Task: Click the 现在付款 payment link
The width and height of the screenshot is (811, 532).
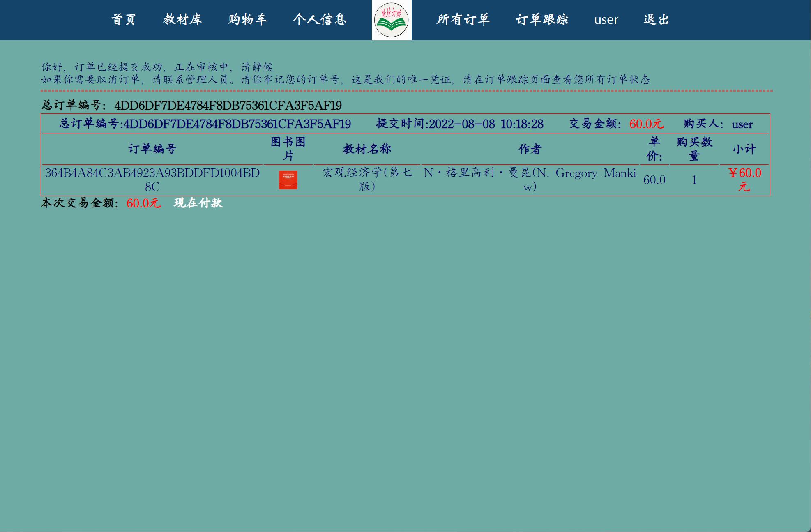Action: (198, 203)
